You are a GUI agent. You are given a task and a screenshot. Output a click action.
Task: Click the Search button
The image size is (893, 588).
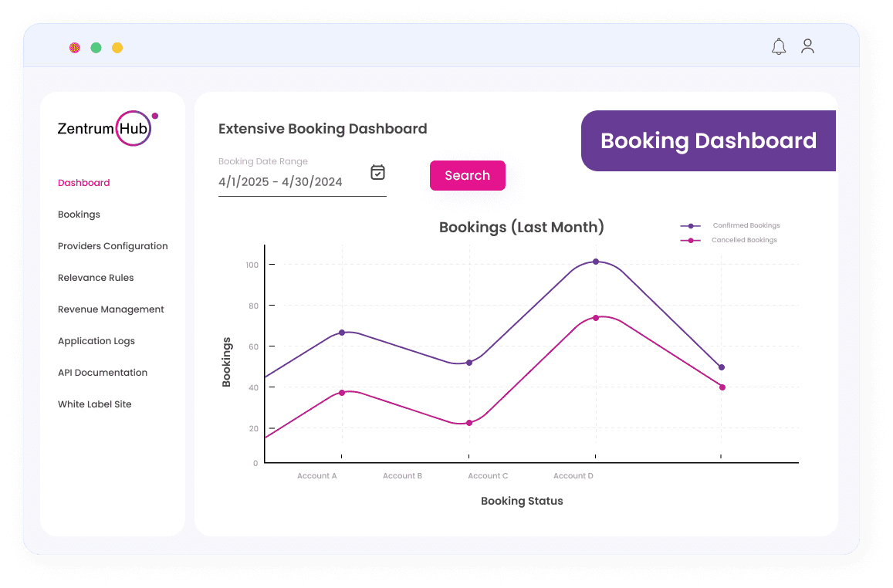pos(468,175)
